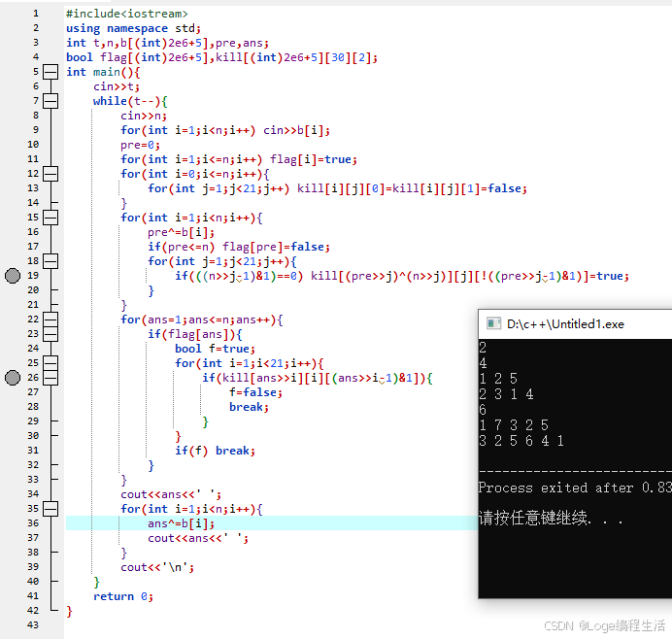Click the 'if(f) break;' statement

pos(215,451)
